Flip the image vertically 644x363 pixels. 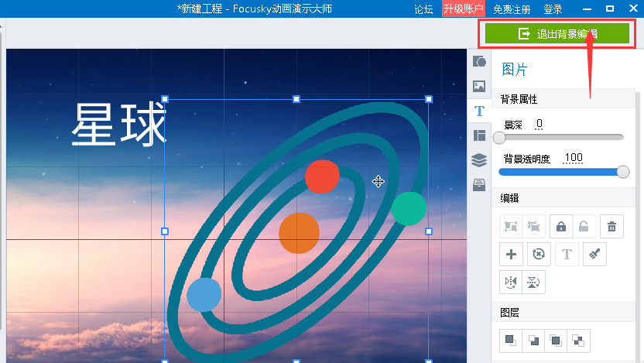[x=533, y=282]
